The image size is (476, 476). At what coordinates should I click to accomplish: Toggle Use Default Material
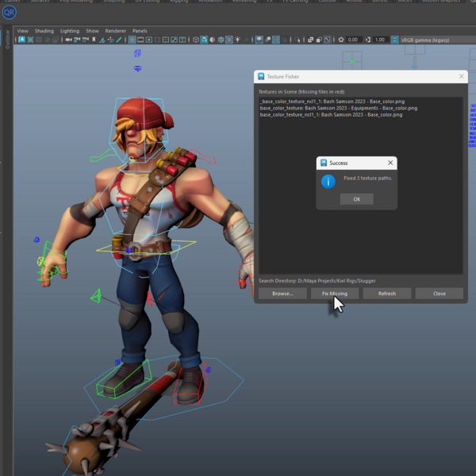click(212, 40)
